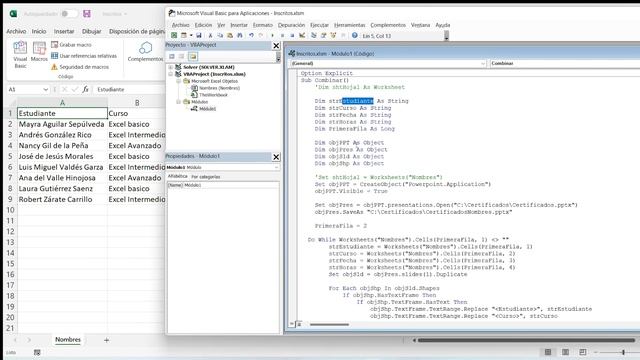The image size is (640, 360).
Task: Click Seguridad de macros in the ribbon
Action: pos(80,67)
